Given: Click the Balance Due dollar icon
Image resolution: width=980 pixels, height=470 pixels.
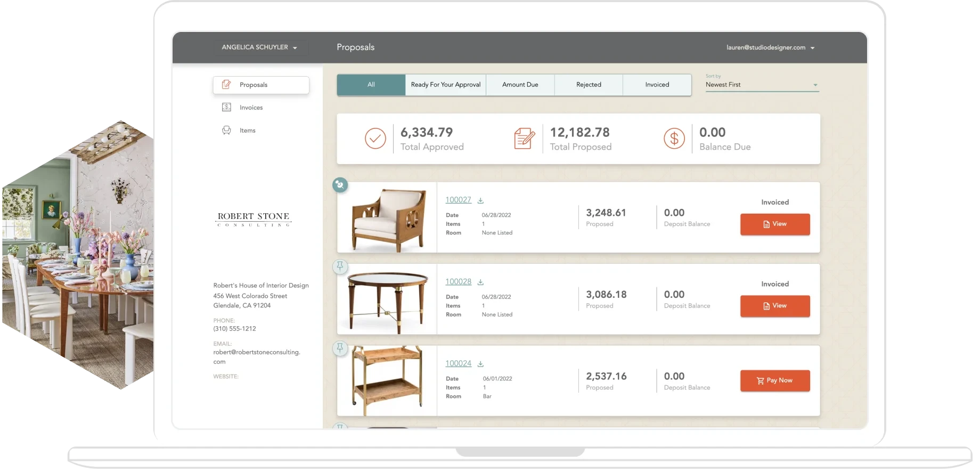Looking at the screenshot, I should 674,139.
